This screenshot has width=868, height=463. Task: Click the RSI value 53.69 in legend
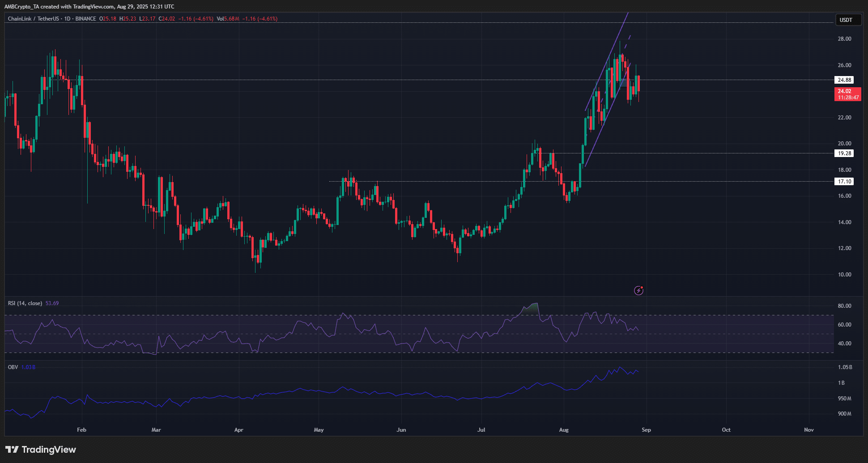click(x=52, y=303)
